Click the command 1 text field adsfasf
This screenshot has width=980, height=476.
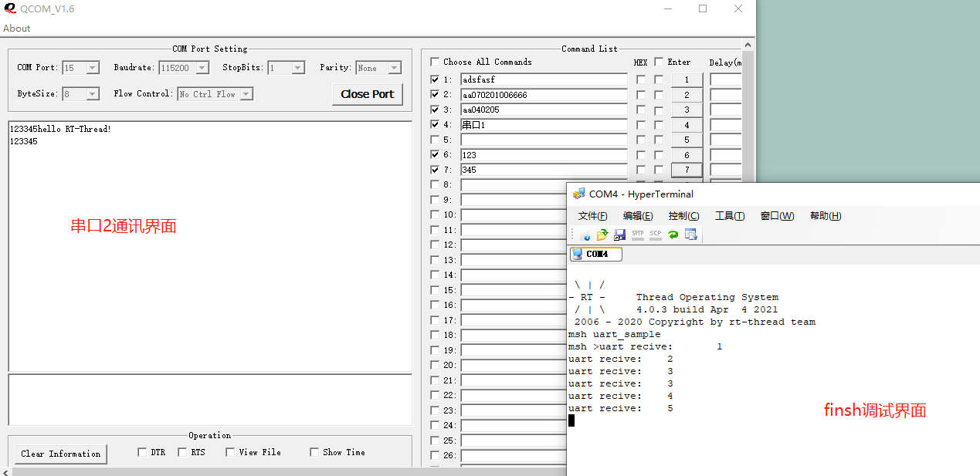544,79
